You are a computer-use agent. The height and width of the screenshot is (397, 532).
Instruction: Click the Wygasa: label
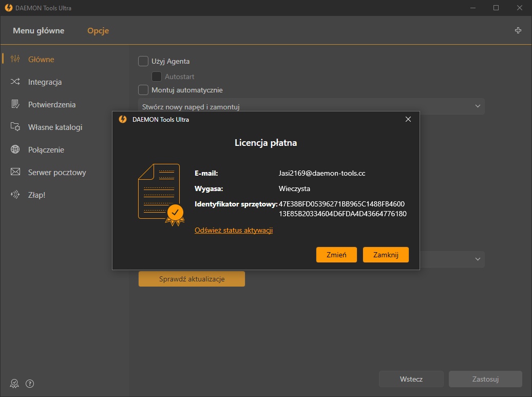[208, 188]
